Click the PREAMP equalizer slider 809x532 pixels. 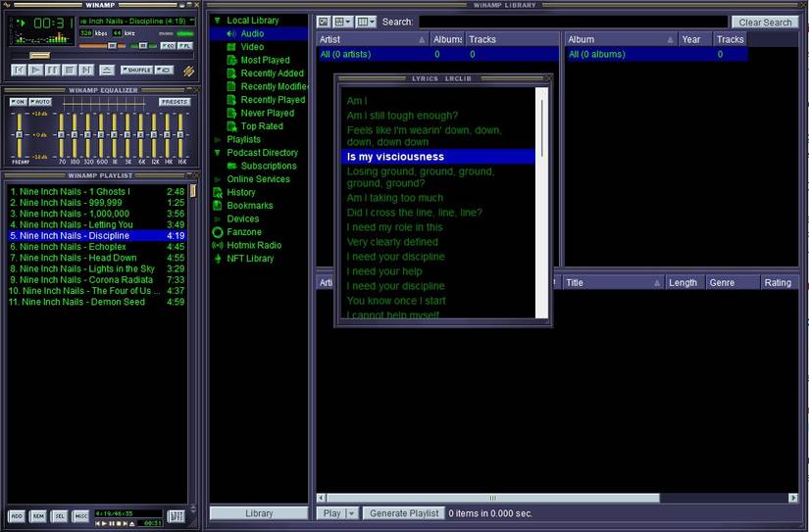(20, 135)
